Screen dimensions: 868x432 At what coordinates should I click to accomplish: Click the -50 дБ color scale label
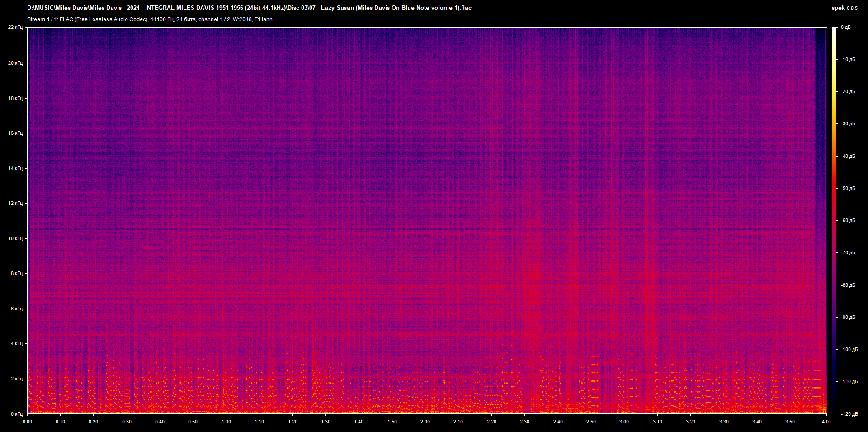click(848, 188)
